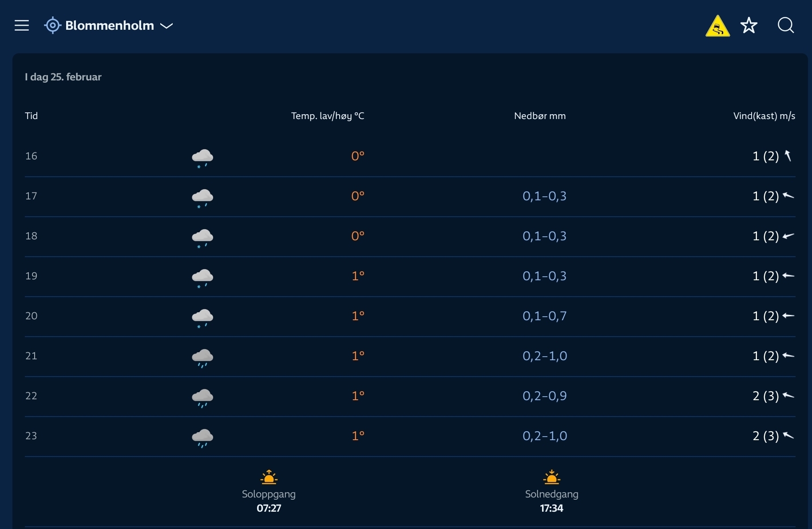Tap the rain icon for hour 23
The image size is (812, 529).
click(x=202, y=438)
